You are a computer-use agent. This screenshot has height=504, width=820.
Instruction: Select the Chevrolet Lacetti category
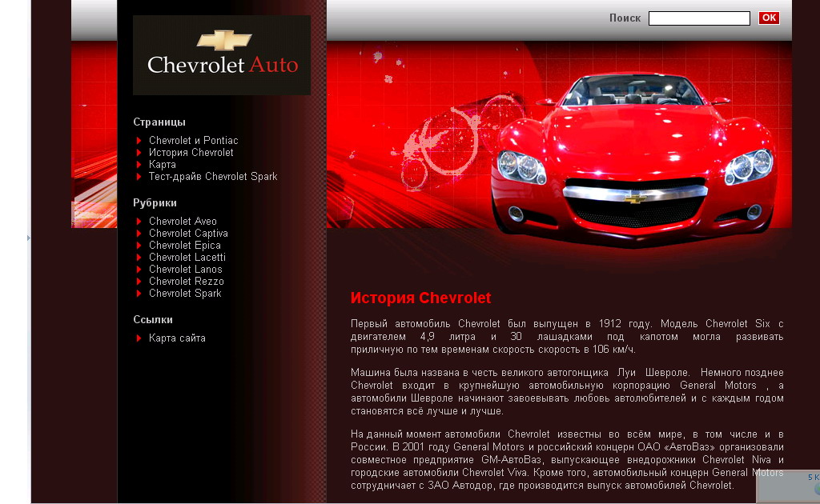[187, 258]
